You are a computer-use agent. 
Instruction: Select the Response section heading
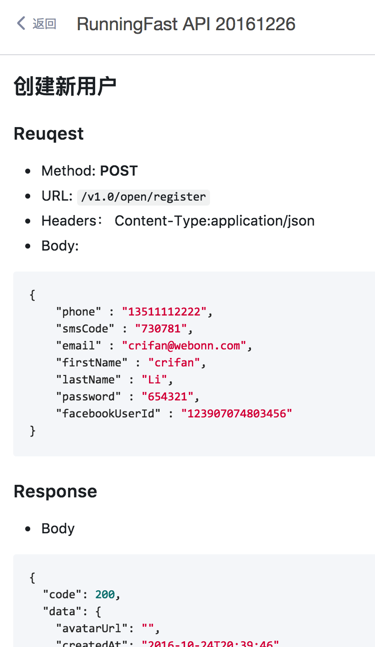coord(55,491)
